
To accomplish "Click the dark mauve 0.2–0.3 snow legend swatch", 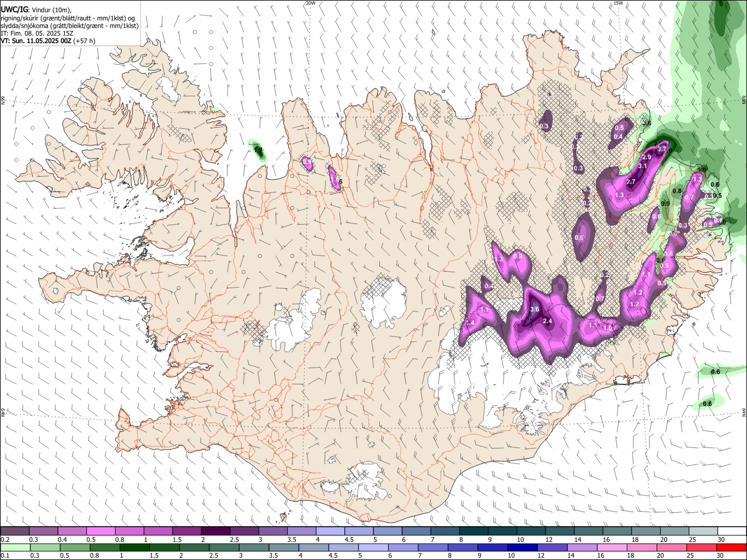I will [x=15, y=531].
